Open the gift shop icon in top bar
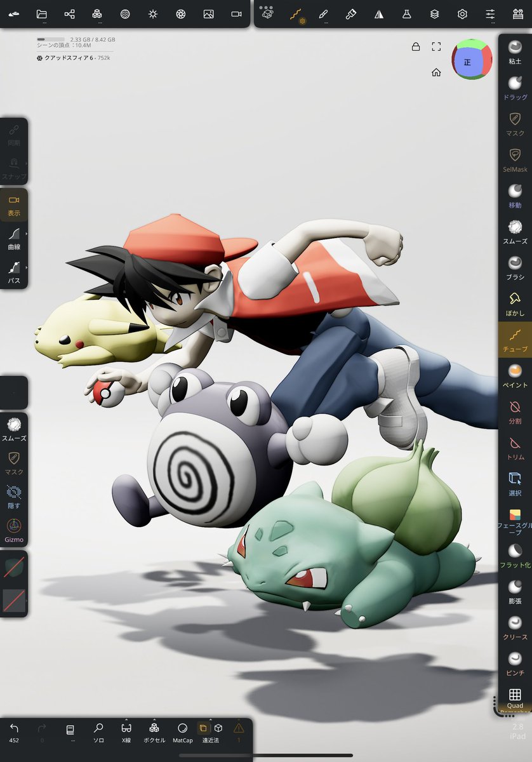The image size is (532, 762). click(x=517, y=14)
